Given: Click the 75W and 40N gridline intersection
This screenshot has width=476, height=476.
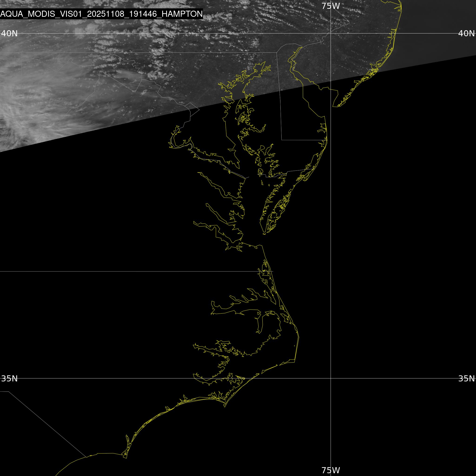Looking at the screenshot, I should tap(331, 33).
